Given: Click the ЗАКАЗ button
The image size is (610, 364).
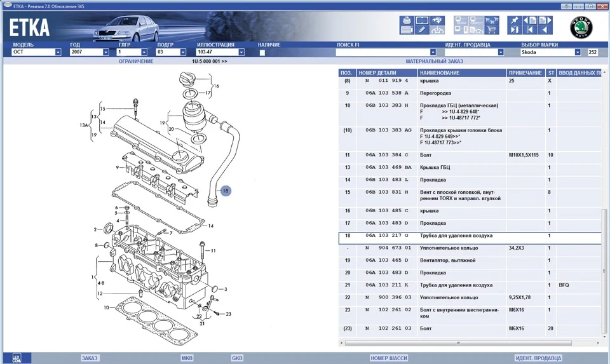Looking at the screenshot, I should (x=90, y=358).
